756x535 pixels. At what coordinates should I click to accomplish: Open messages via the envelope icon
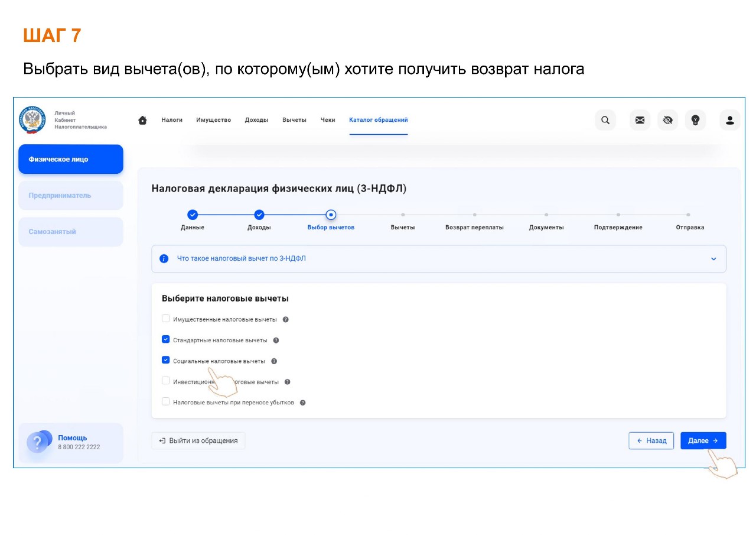click(x=640, y=120)
